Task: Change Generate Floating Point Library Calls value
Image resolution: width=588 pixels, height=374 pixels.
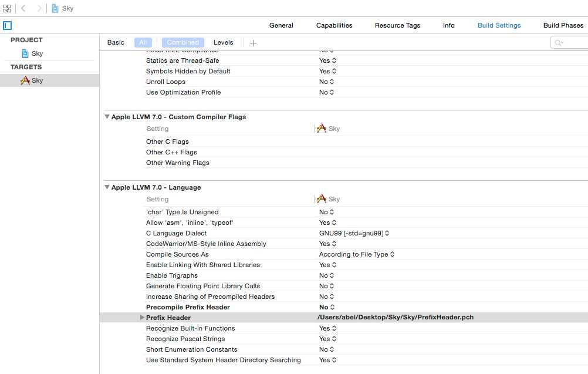Action: tap(326, 285)
